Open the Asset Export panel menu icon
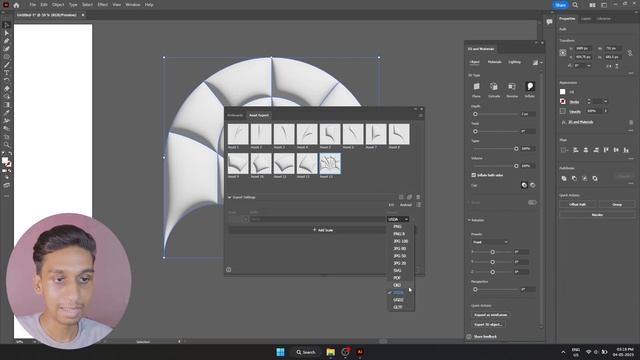Viewport: 640px width, 360px height. tap(421, 116)
